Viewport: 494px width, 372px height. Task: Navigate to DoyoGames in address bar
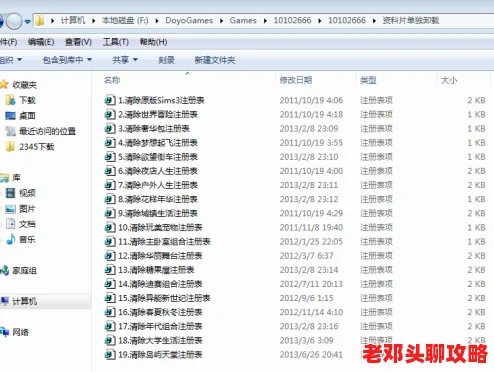click(x=189, y=21)
